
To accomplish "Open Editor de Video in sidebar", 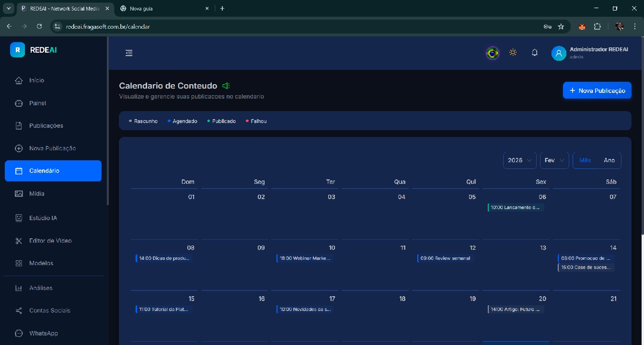I will point(50,241).
